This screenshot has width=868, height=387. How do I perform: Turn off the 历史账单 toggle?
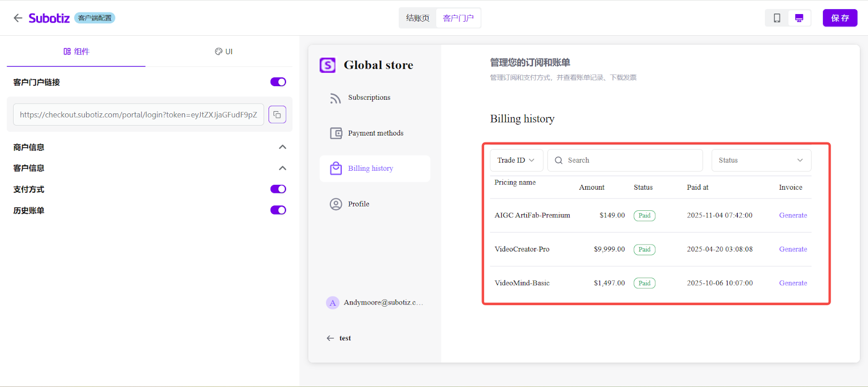278,210
